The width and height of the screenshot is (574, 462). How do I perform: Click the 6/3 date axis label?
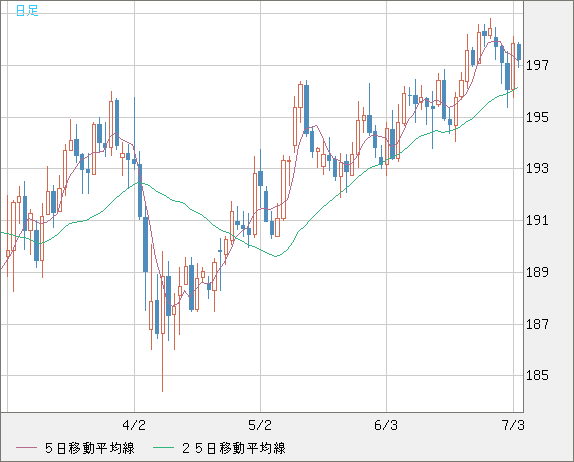[386, 425]
